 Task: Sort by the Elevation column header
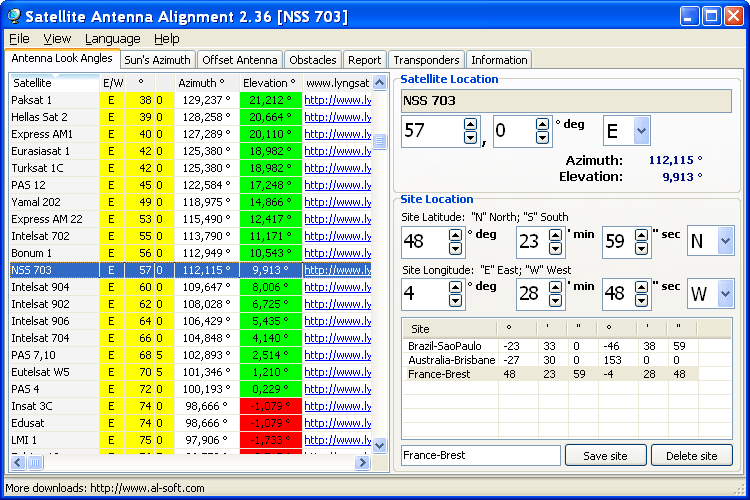[x=271, y=83]
